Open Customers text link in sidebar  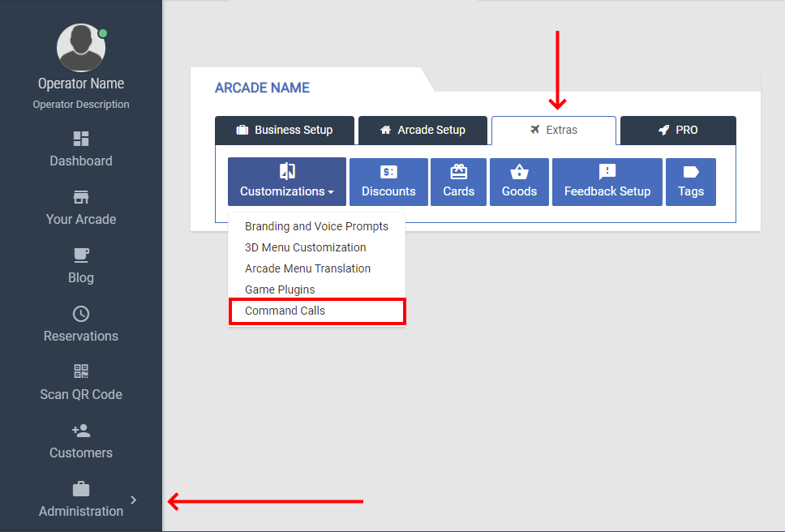click(x=81, y=453)
